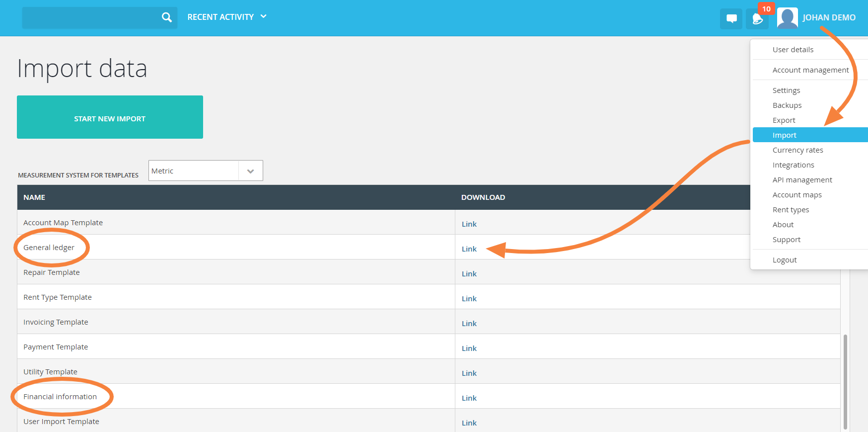The height and width of the screenshot is (432, 868).
Task: Select the Rent Type Template name cell
Action: point(236,297)
